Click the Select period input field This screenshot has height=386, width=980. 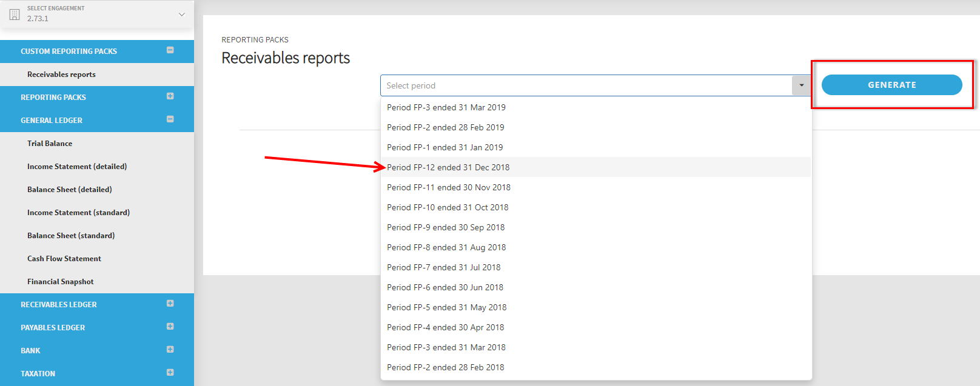(x=586, y=85)
